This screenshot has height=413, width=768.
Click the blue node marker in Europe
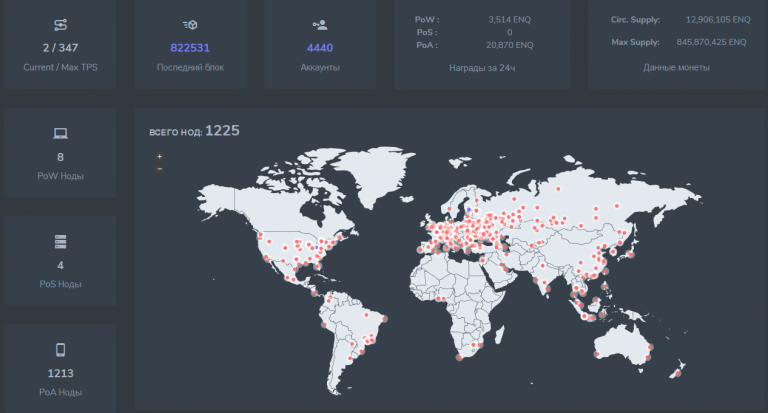[x=468, y=210]
